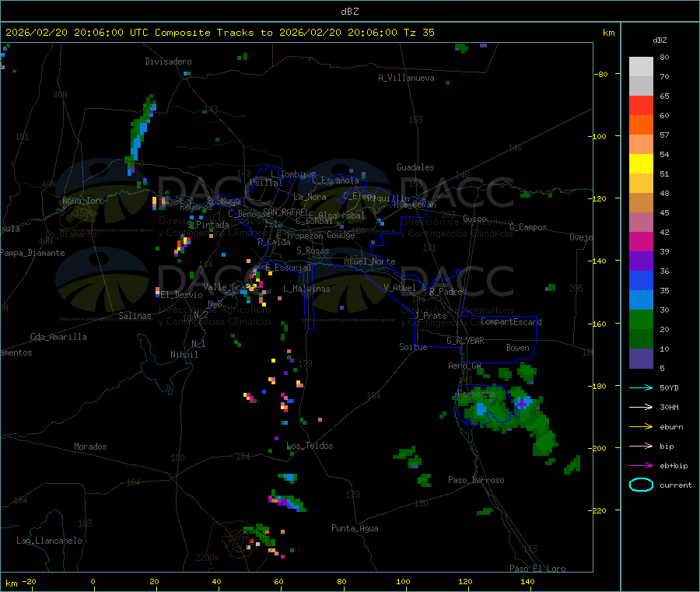Select the green 20–30 dBZ band

point(641,320)
